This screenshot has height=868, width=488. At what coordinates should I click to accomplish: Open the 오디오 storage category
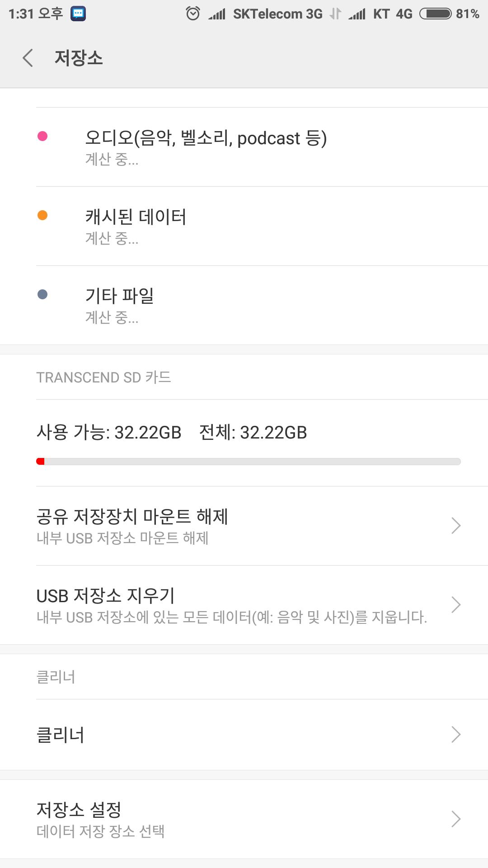point(206,138)
